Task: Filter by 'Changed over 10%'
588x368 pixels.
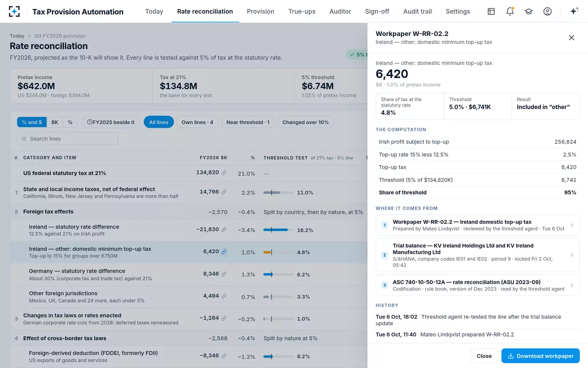Action: (305, 122)
